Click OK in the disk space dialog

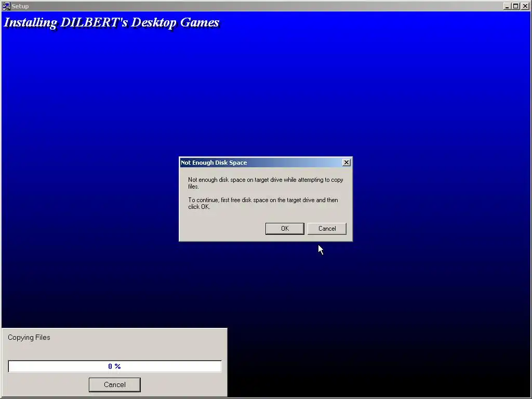pyautogui.click(x=285, y=229)
